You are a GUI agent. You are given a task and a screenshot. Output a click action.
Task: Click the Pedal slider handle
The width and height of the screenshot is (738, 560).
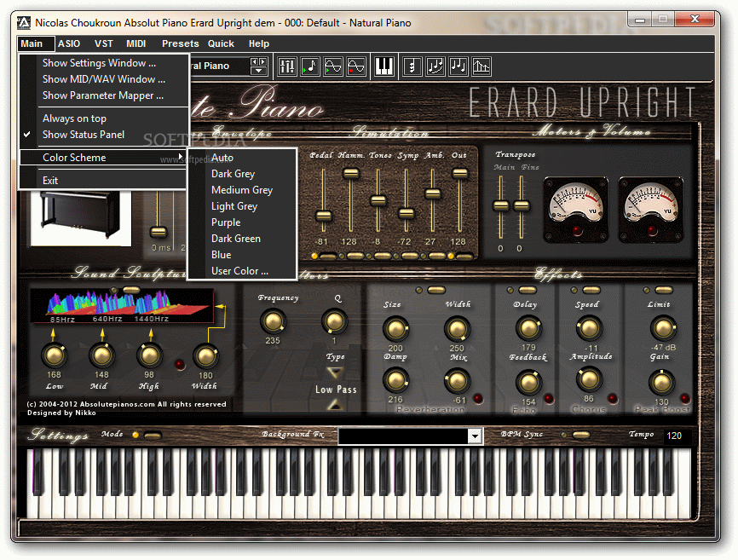pos(323,216)
